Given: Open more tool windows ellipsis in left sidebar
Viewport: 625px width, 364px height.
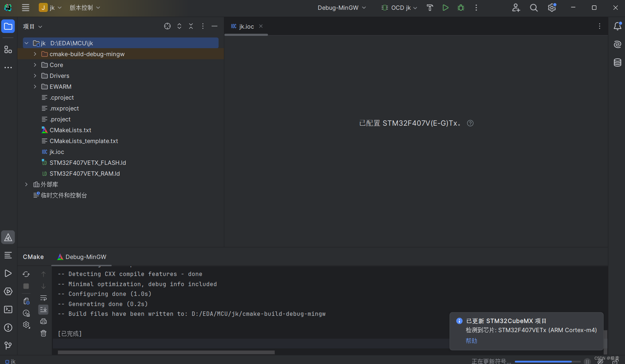Looking at the screenshot, I should tap(8, 67).
